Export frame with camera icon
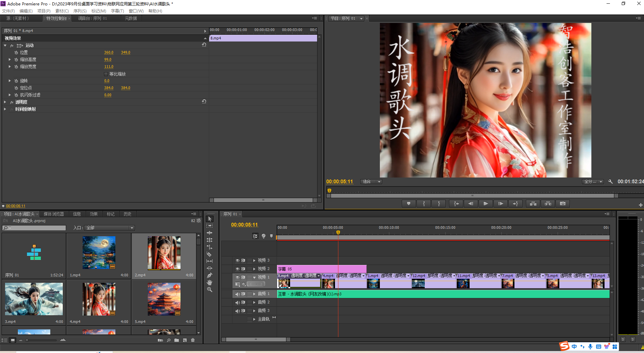The width and height of the screenshot is (644, 353). pyautogui.click(x=563, y=203)
